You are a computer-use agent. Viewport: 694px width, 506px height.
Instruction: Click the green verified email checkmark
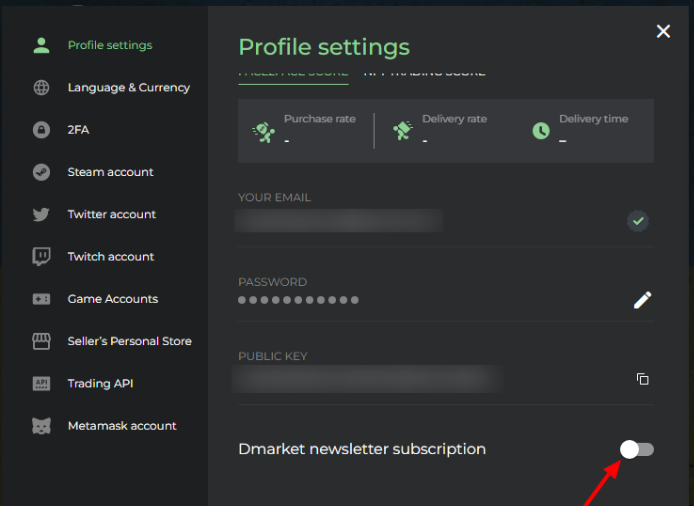click(x=638, y=221)
